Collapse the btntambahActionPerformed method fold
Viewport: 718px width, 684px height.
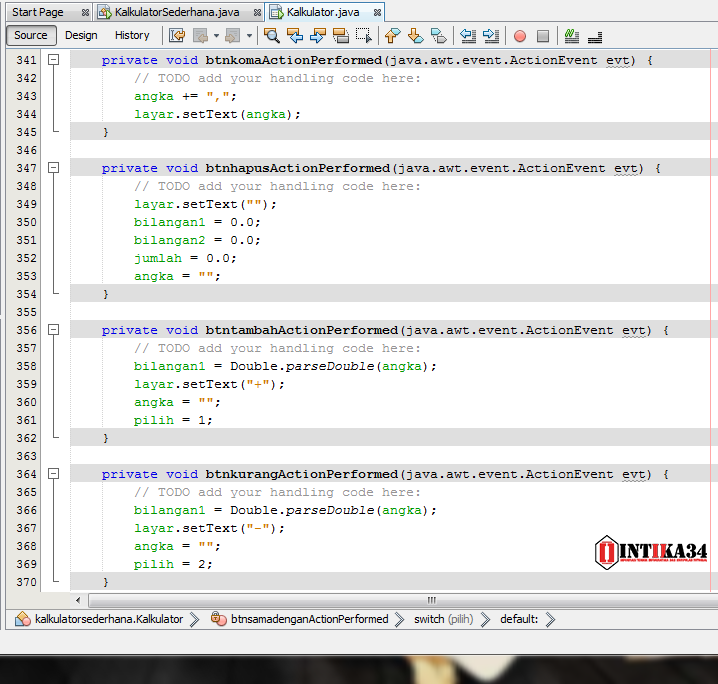tap(54, 330)
